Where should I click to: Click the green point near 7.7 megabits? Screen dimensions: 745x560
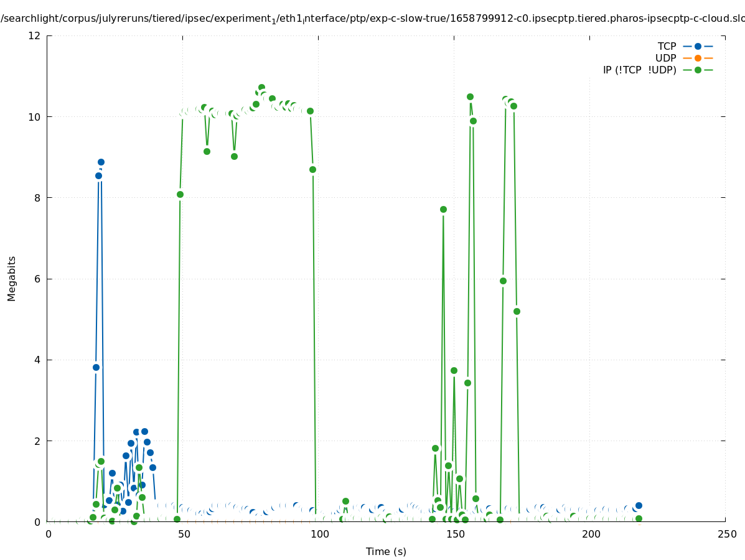[443, 209]
